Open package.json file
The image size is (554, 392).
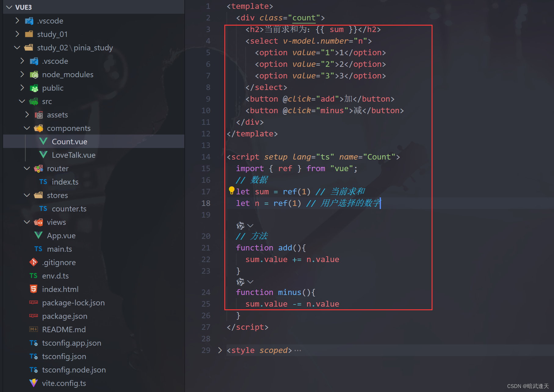tap(93, 316)
